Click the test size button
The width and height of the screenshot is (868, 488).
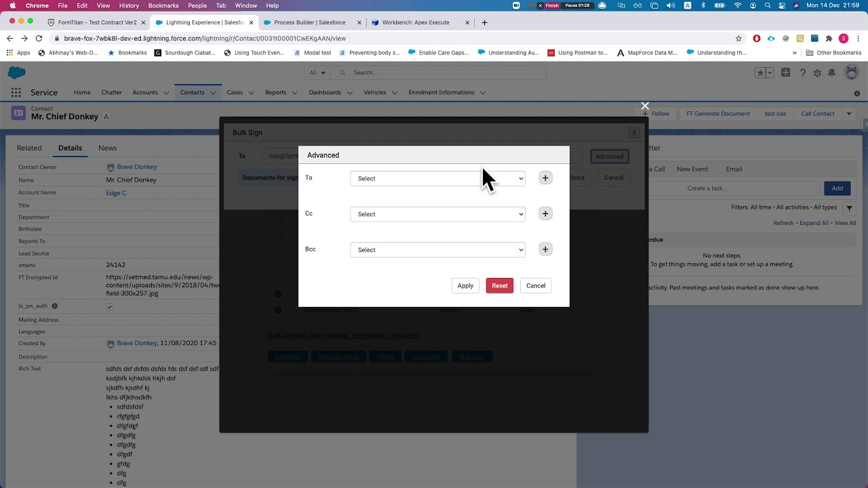click(x=775, y=114)
